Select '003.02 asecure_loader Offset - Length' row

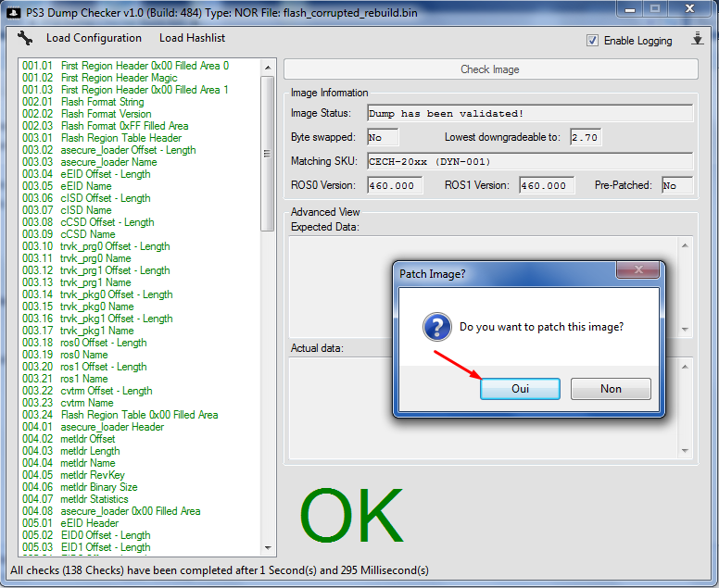(x=109, y=150)
